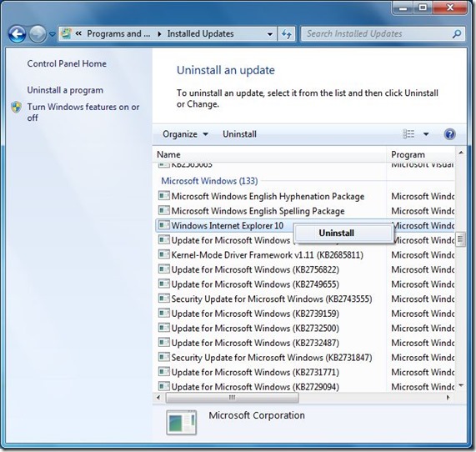Click icon of English Spelling Package row
Screen dimensions: 476x452
164,210
